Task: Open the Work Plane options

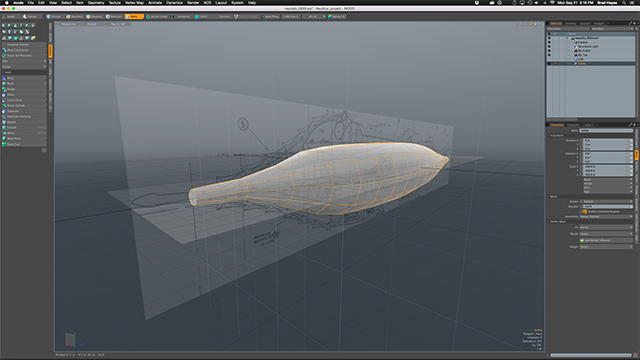Action: (271, 17)
